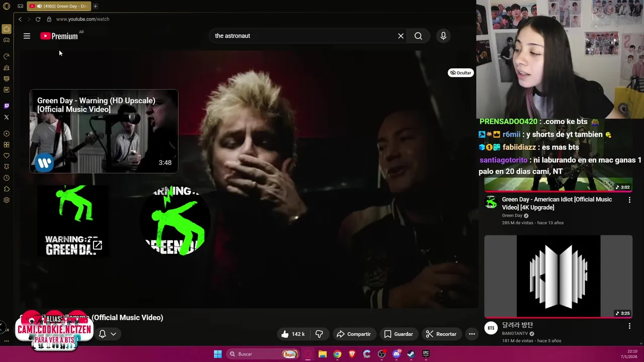
Task: Open Epic Games Launcher from the taskbar
Action: (426, 354)
